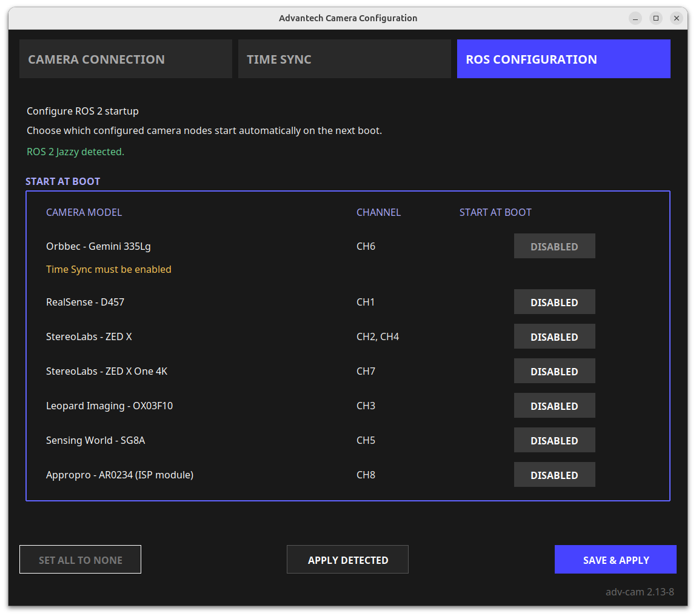This screenshot has width=696, height=616.
Task: Click the 'Choose which configured camera nodes' description
Action: (x=204, y=131)
